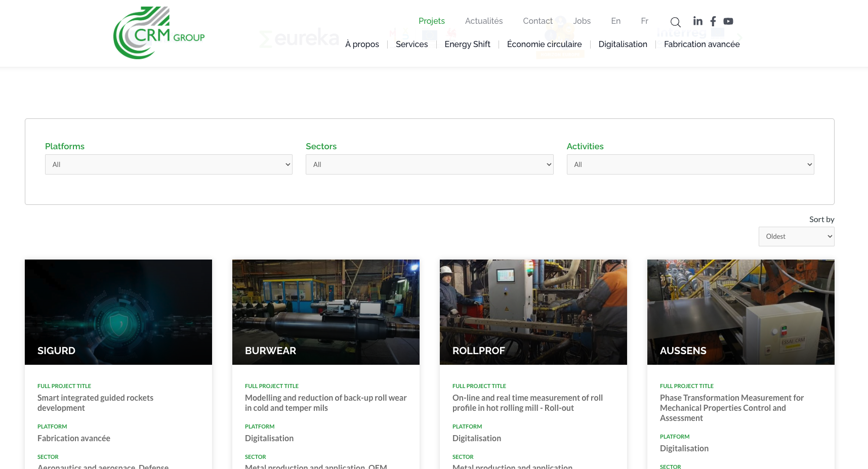Open the AUSSENS project thumbnail
The image size is (868, 469).
[741, 312]
